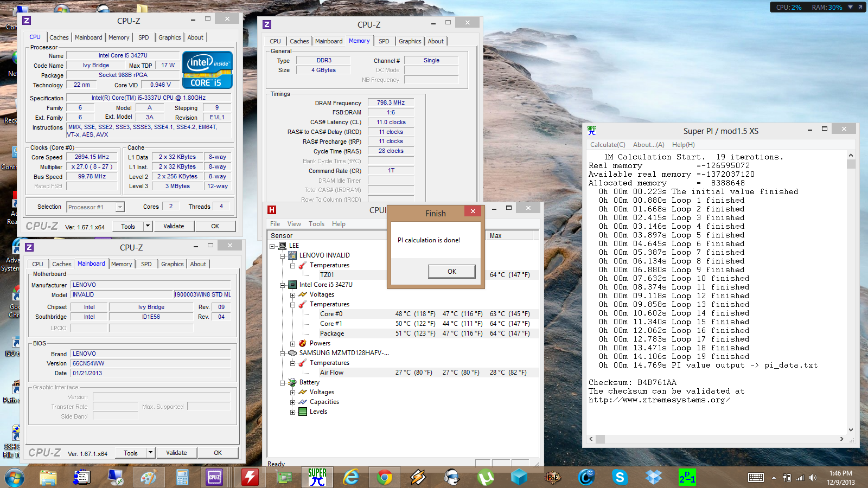
Task: Click Validate in CPU-Z Mainboard window
Action: coord(176,453)
